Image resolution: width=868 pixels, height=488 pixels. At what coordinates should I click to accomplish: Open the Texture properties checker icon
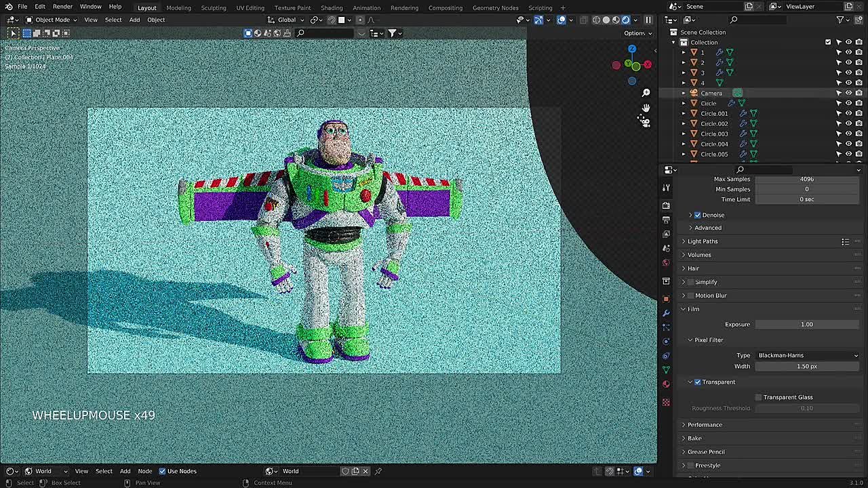click(x=666, y=403)
